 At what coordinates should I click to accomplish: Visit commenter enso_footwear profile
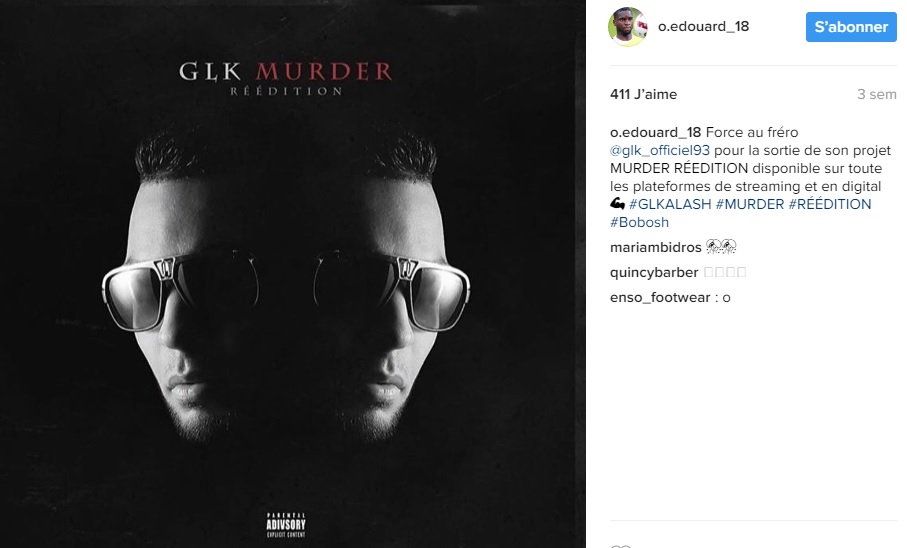click(x=660, y=297)
